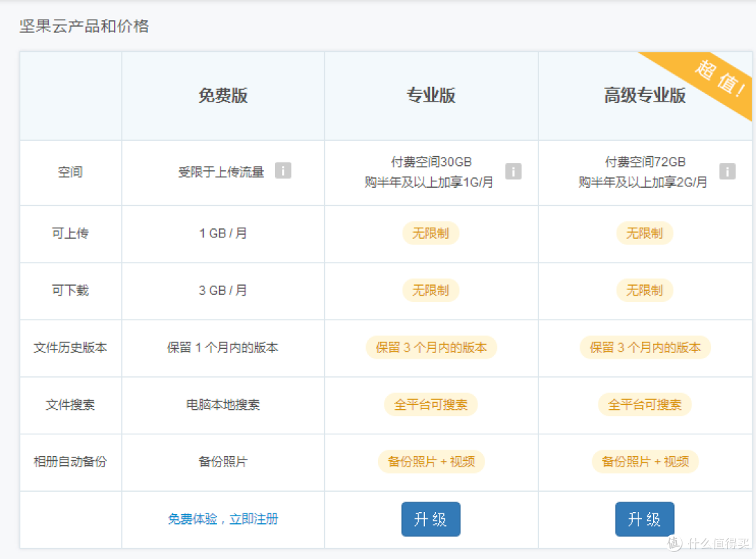
Task: Click 无限制 badge for 专业版 可上传
Action: [x=430, y=233]
